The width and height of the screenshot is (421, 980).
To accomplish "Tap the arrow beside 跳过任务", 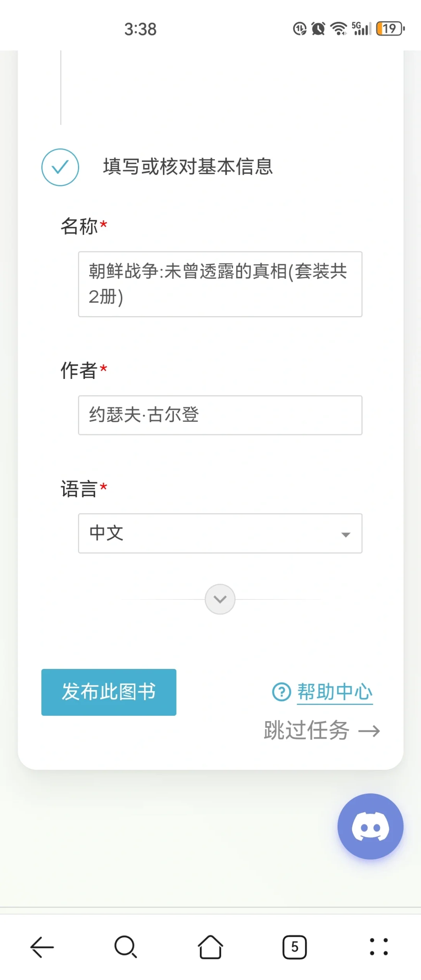I will (x=369, y=731).
